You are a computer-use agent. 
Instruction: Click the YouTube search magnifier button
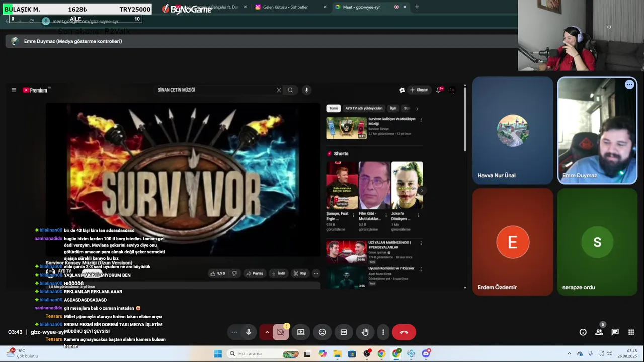(290, 90)
